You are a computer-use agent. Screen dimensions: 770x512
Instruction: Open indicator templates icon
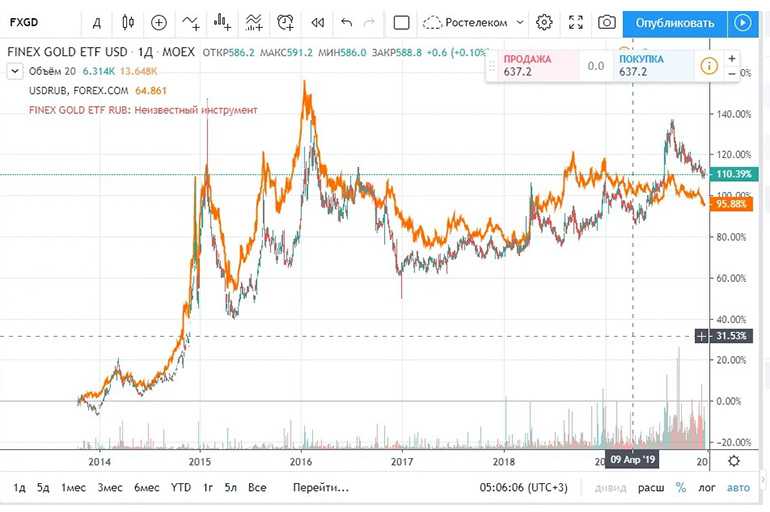pos(254,23)
